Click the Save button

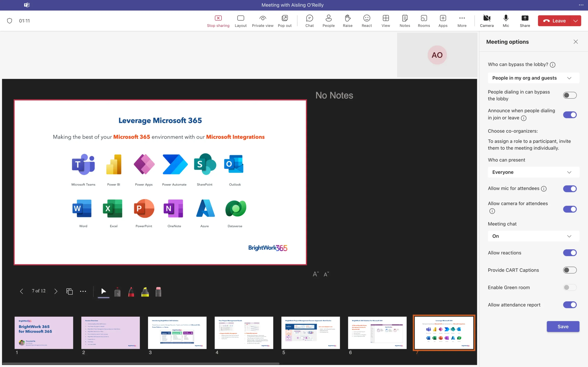(563, 326)
